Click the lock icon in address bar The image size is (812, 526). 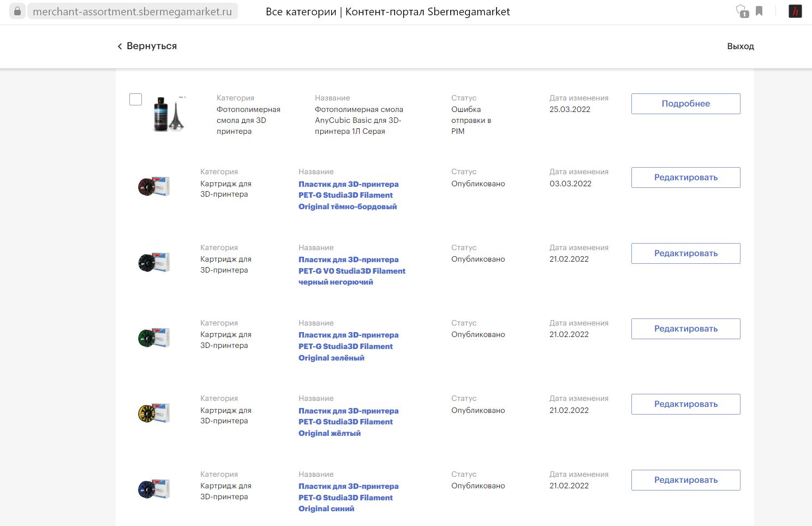tap(17, 11)
